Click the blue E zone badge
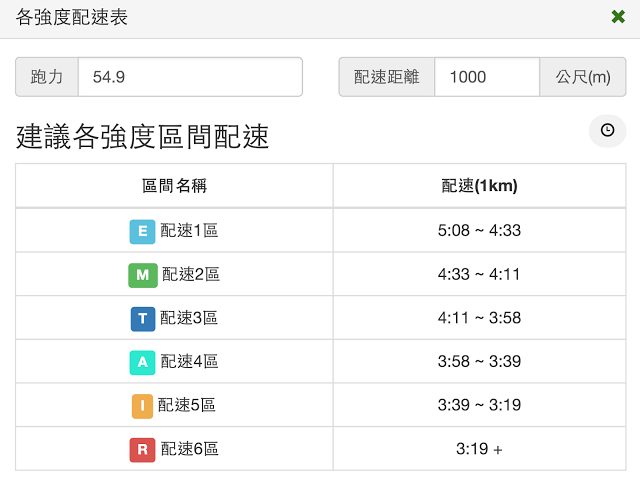 point(142,231)
